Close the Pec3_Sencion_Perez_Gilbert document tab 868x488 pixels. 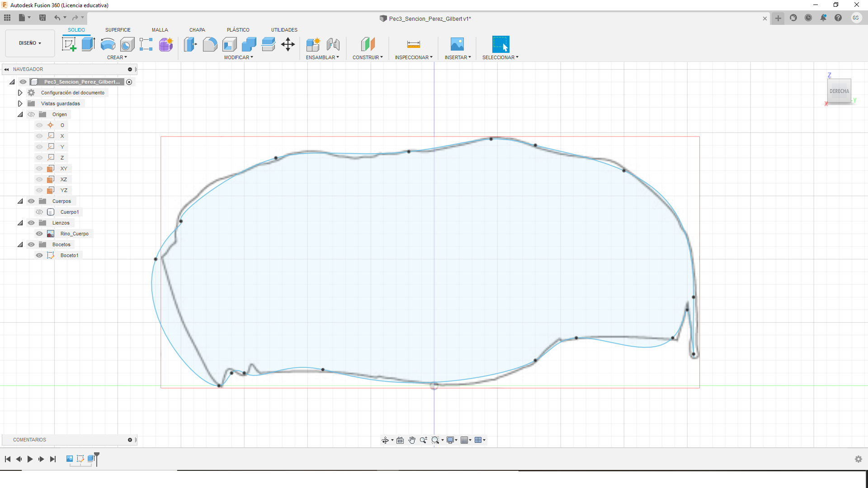765,19
